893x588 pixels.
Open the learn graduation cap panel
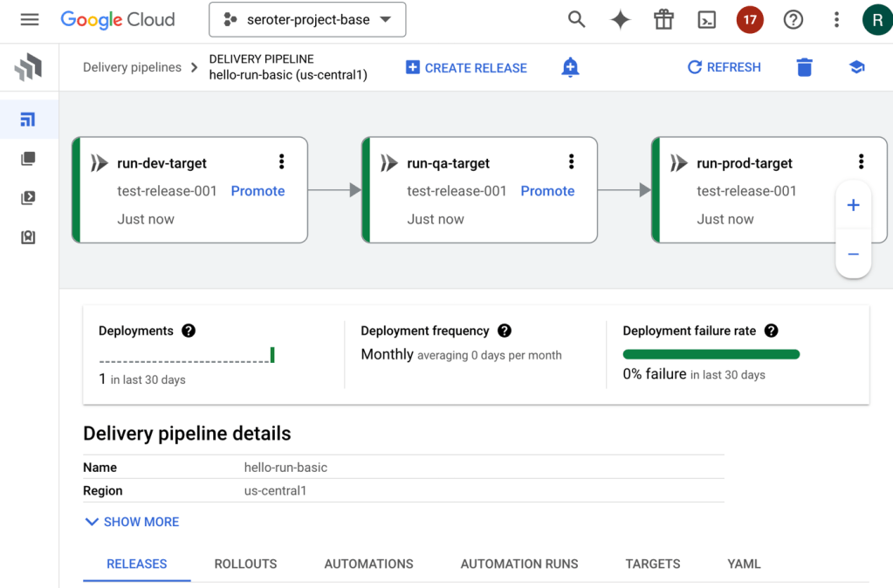tap(856, 67)
